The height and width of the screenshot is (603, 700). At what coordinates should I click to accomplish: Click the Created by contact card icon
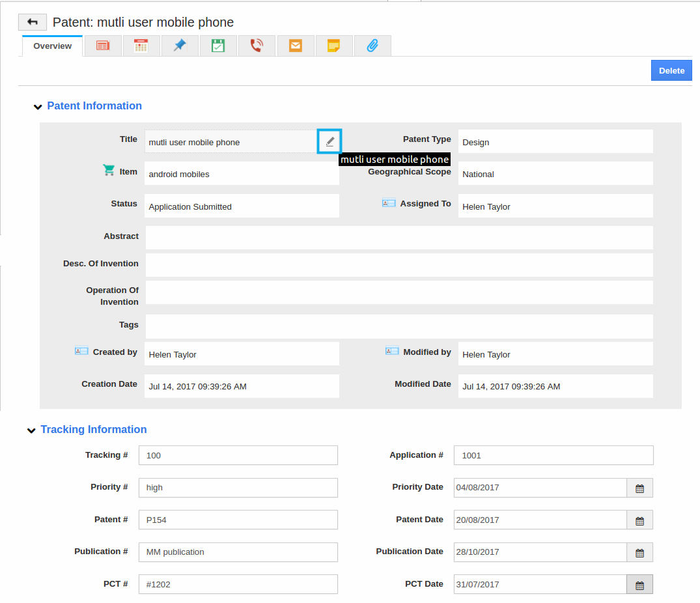point(81,351)
